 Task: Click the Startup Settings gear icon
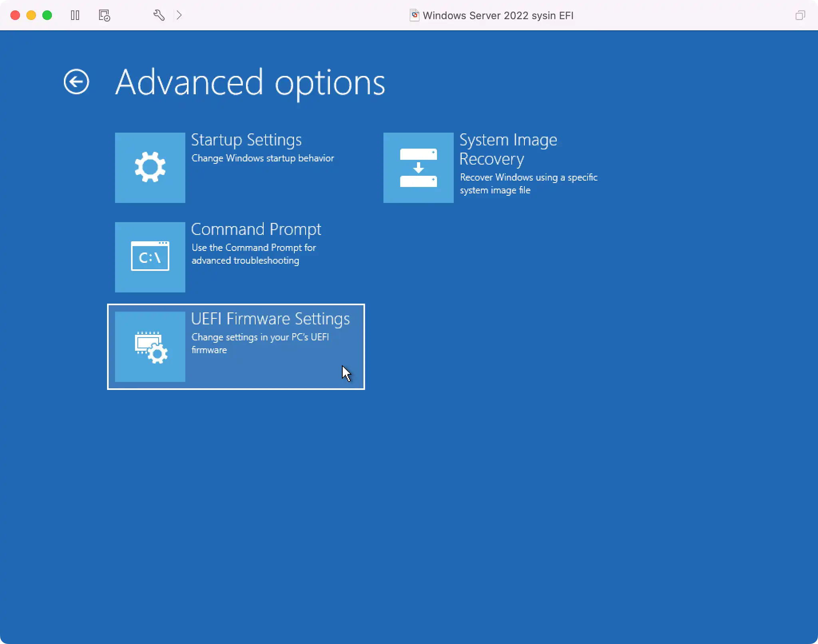pos(150,167)
